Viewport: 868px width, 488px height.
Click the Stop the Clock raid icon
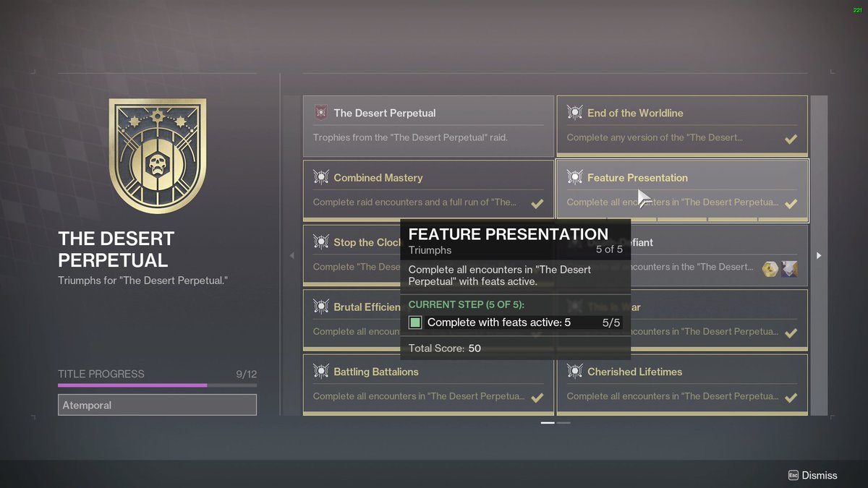[x=321, y=242]
